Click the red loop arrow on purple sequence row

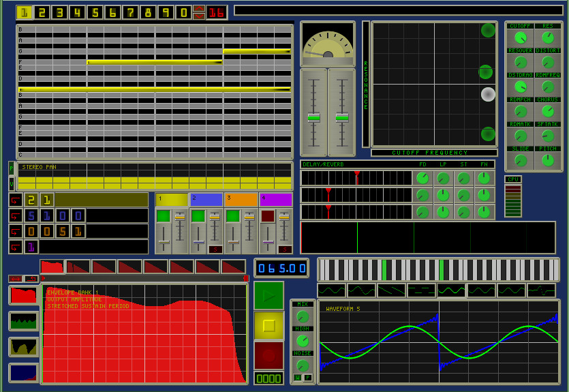(x=16, y=247)
